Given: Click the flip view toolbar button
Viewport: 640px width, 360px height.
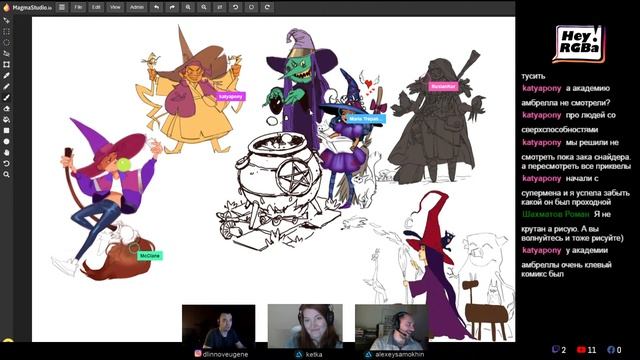Looking at the screenshot, I should click(x=220, y=7).
